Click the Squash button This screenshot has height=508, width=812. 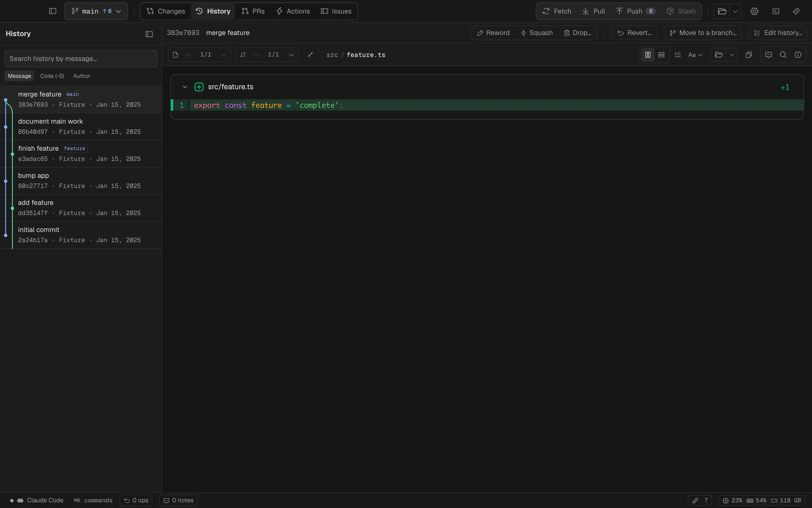click(x=537, y=33)
